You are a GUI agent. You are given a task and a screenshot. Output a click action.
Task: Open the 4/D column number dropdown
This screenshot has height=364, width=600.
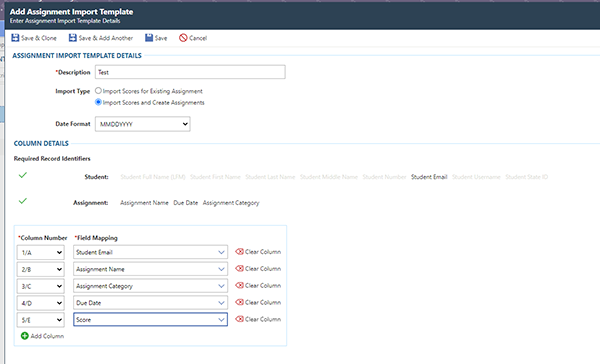[x=41, y=303]
